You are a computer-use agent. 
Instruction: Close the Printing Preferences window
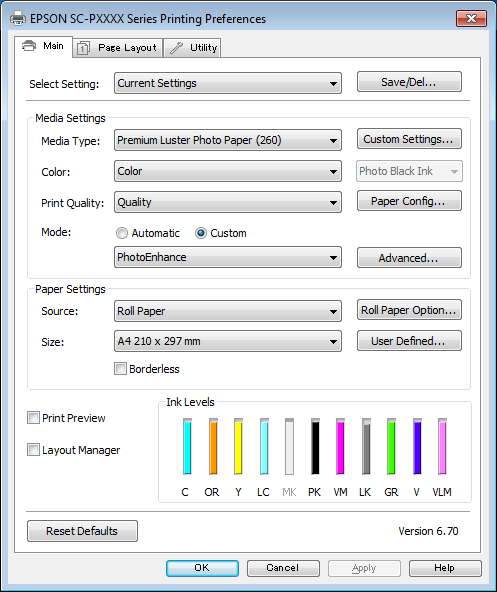[x=471, y=18]
